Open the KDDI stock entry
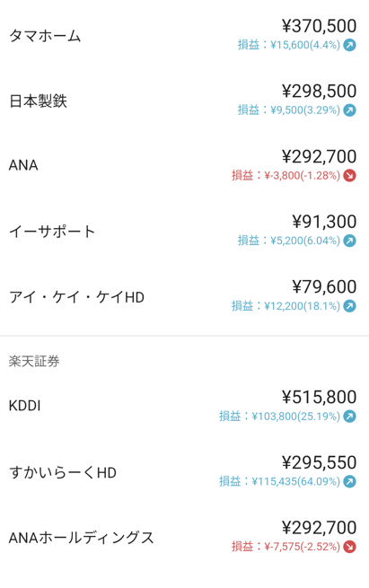The height and width of the screenshot is (588, 369). pos(185,407)
